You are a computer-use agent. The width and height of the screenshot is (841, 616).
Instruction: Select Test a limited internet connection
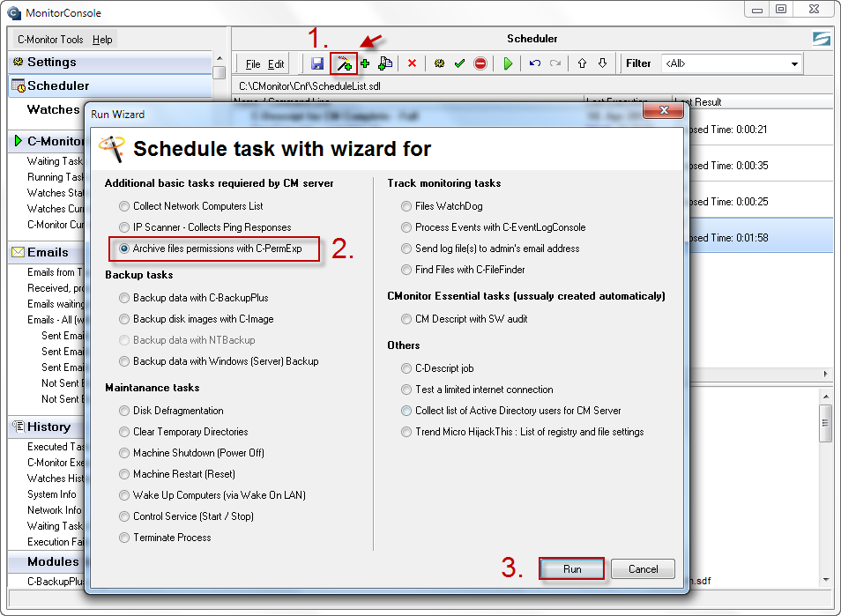point(477,390)
